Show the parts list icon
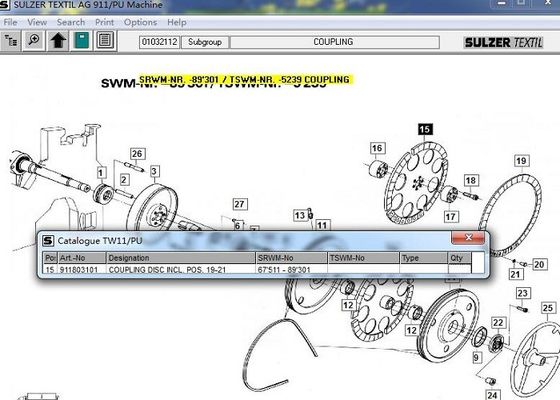560x400 pixels. [x=105, y=41]
